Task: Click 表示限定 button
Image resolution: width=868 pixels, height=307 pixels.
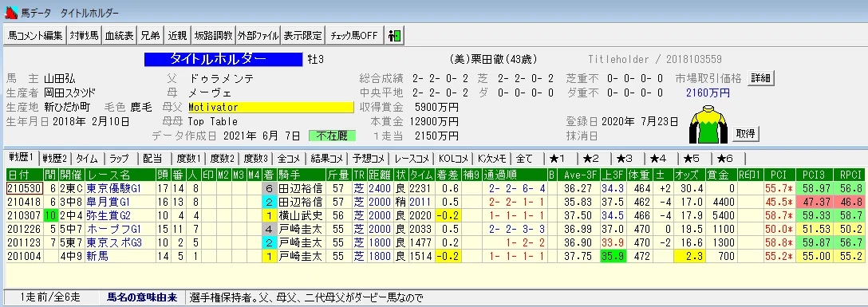Action: point(302,35)
